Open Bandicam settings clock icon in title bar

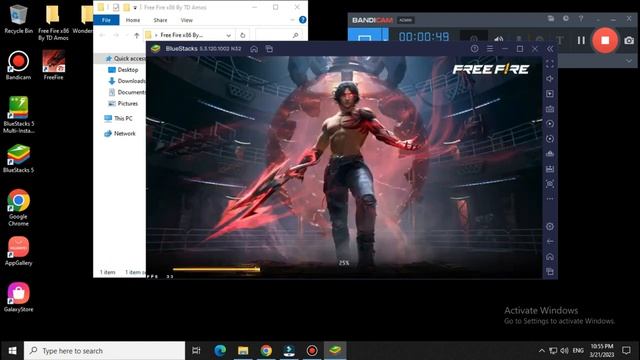click(x=566, y=19)
